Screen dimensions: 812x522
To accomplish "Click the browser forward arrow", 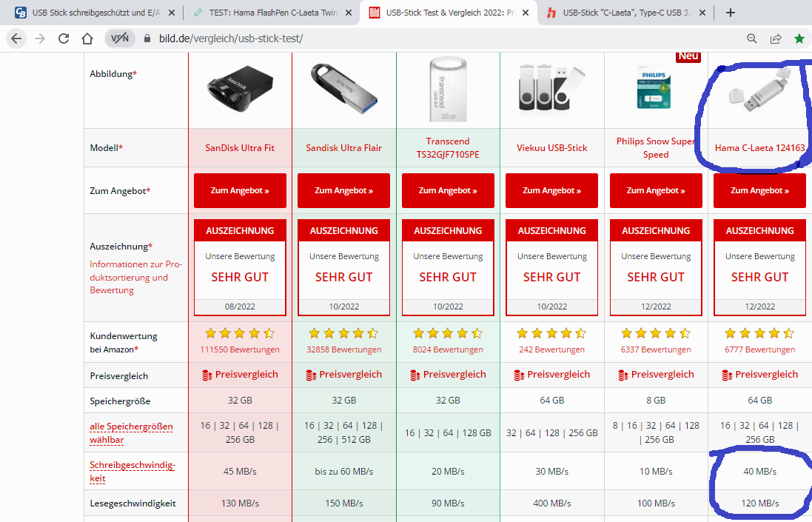I will pos(40,39).
